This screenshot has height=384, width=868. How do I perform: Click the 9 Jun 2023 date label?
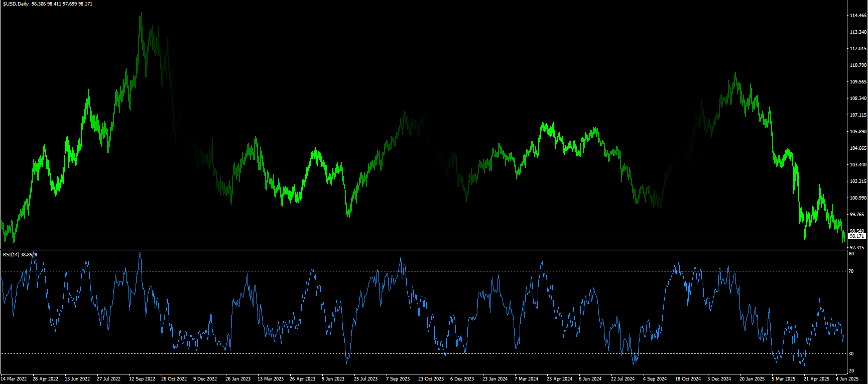333,379
